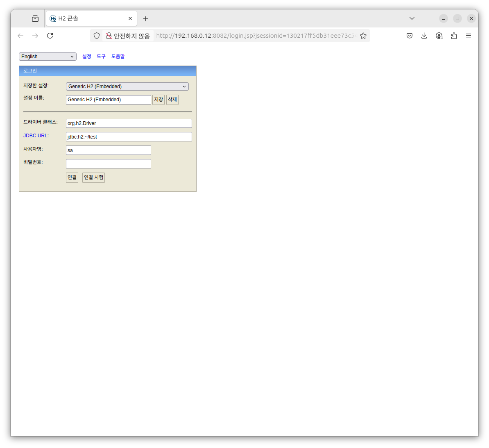Click the 사용자명 field containing sa
Screen dimensions: 489x448
point(109,150)
